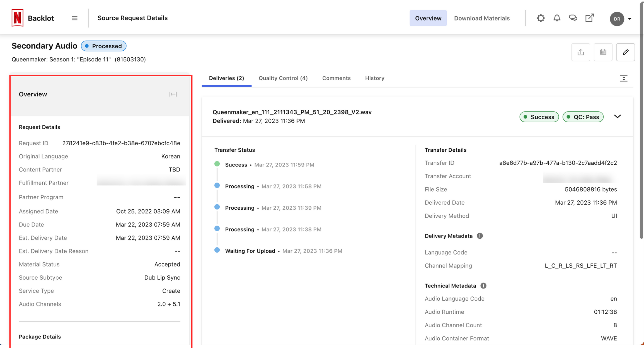This screenshot has width=644, height=348.
Task: Open the History tab
Action: click(x=375, y=78)
